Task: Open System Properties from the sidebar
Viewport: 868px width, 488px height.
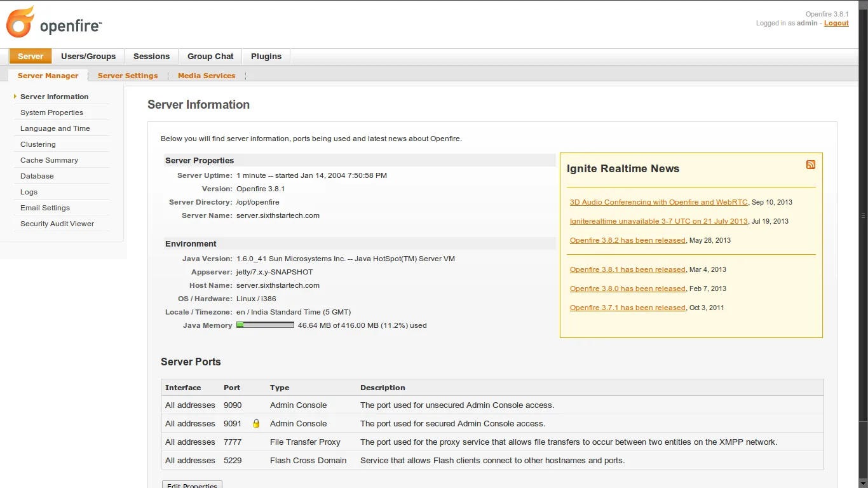Action: coord(51,112)
